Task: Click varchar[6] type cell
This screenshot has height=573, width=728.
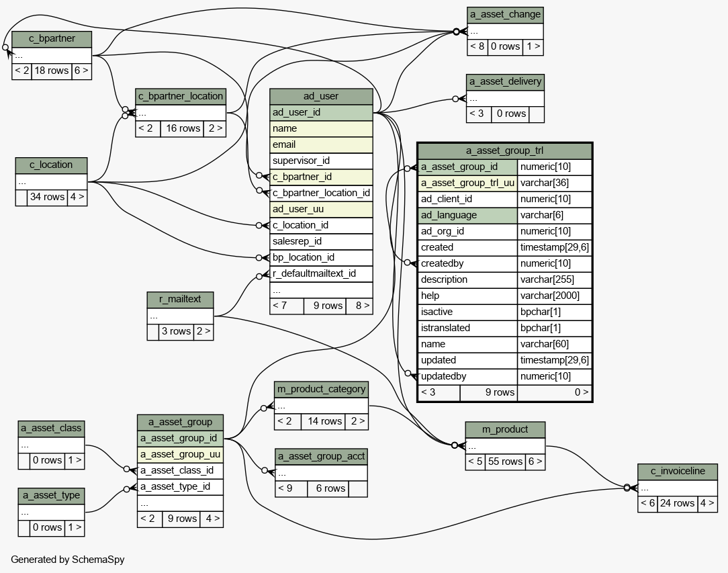Action: click(554, 216)
